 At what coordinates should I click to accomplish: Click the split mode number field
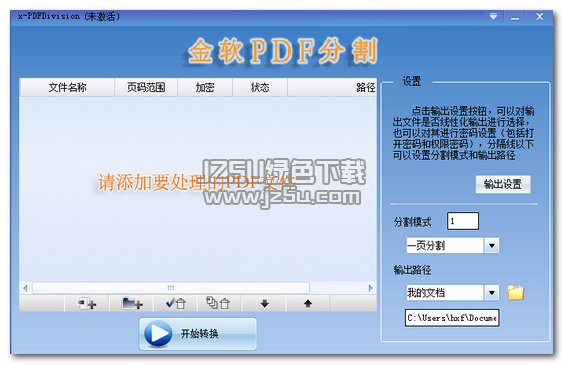point(463,221)
